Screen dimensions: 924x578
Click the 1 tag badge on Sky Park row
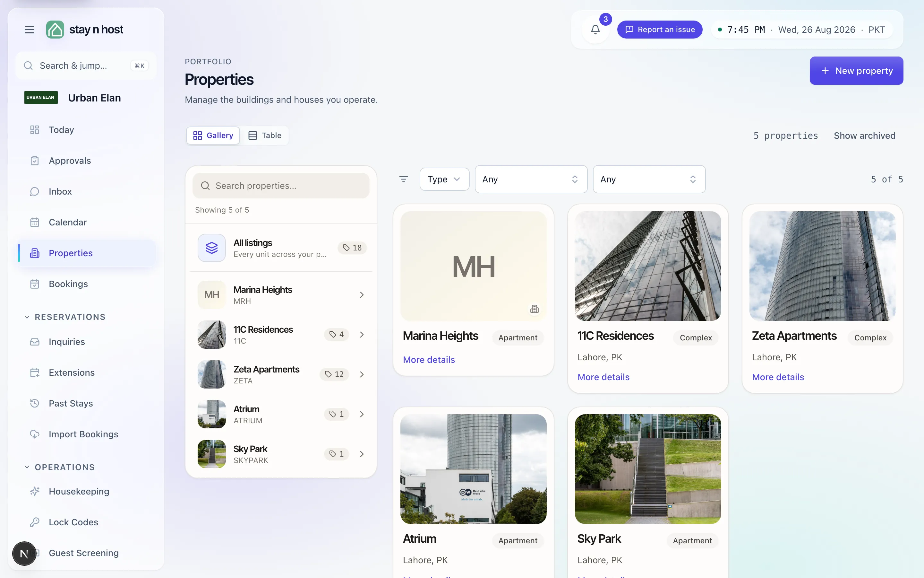[x=336, y=454]
